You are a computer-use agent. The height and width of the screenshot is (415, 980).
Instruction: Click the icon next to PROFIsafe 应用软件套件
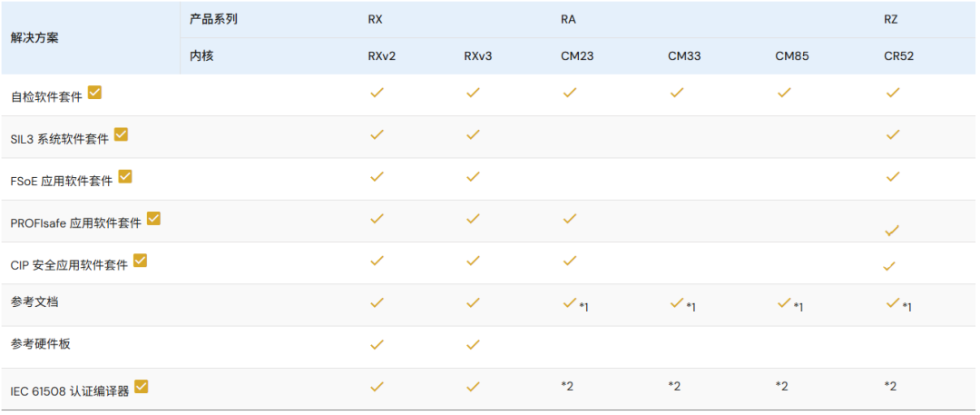[x=153, y=219]
